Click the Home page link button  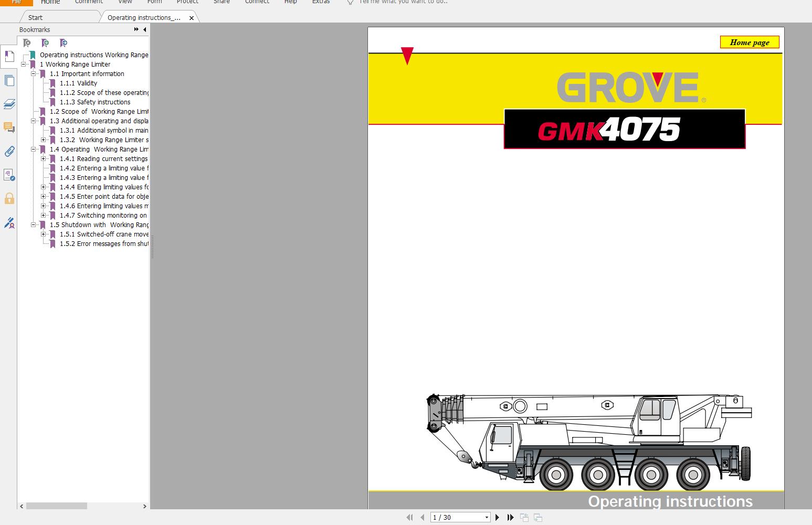coord(750,42)
